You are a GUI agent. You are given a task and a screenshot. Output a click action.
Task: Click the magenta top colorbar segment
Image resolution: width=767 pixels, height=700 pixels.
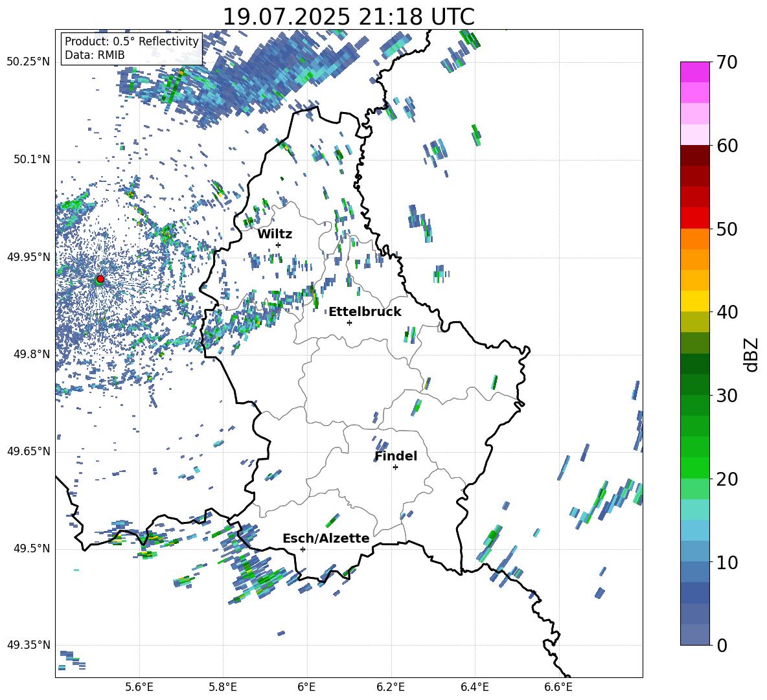tap(694, 72)
